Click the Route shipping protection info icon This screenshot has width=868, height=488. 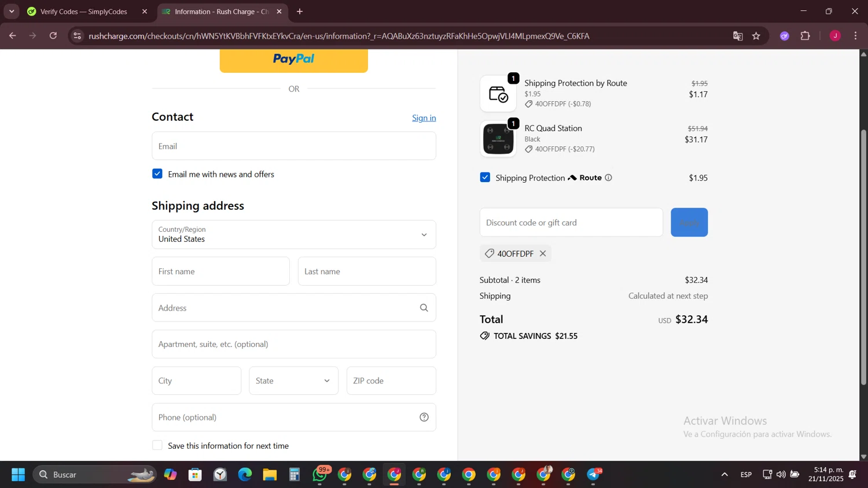[608, 178]
